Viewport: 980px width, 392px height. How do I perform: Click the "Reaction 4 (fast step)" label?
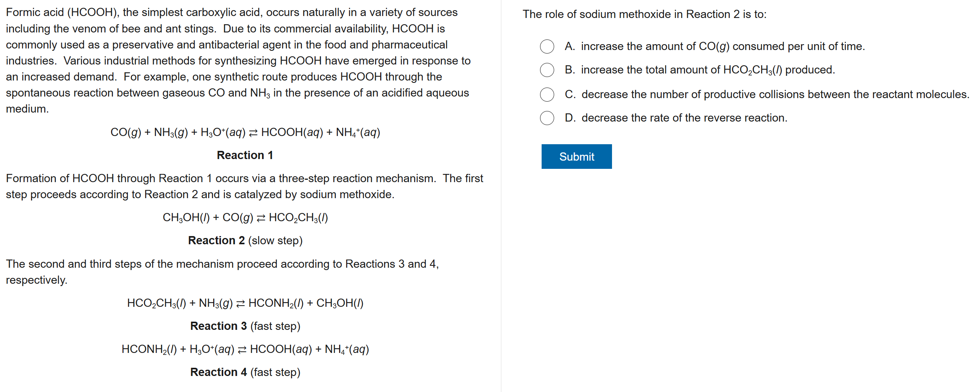245,372
